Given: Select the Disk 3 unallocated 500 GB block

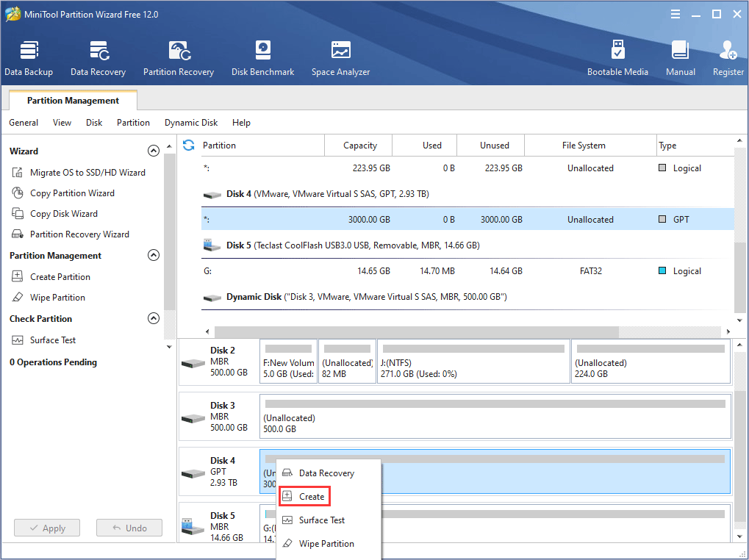Looking at the screenshot, I should 495,417.
